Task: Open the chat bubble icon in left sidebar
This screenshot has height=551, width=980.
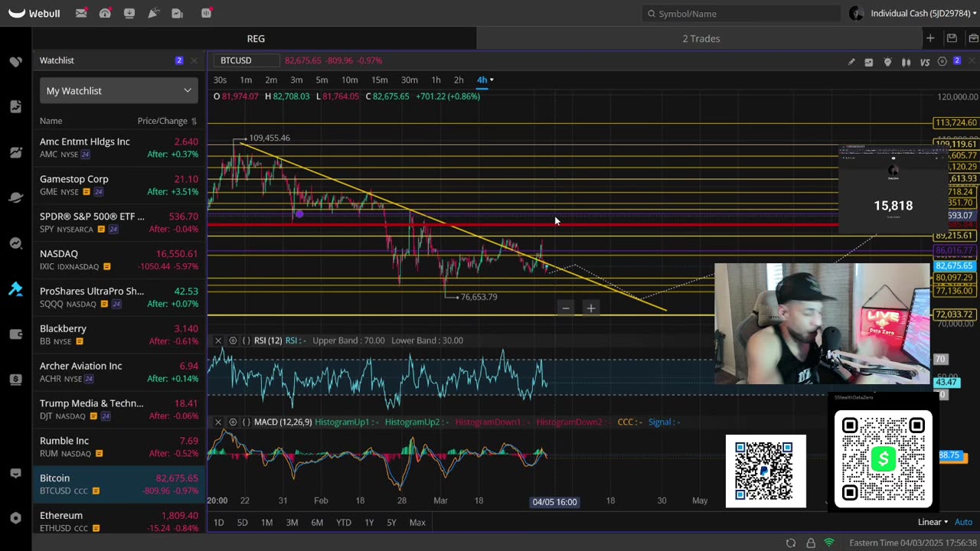Action: click(15, 474)
